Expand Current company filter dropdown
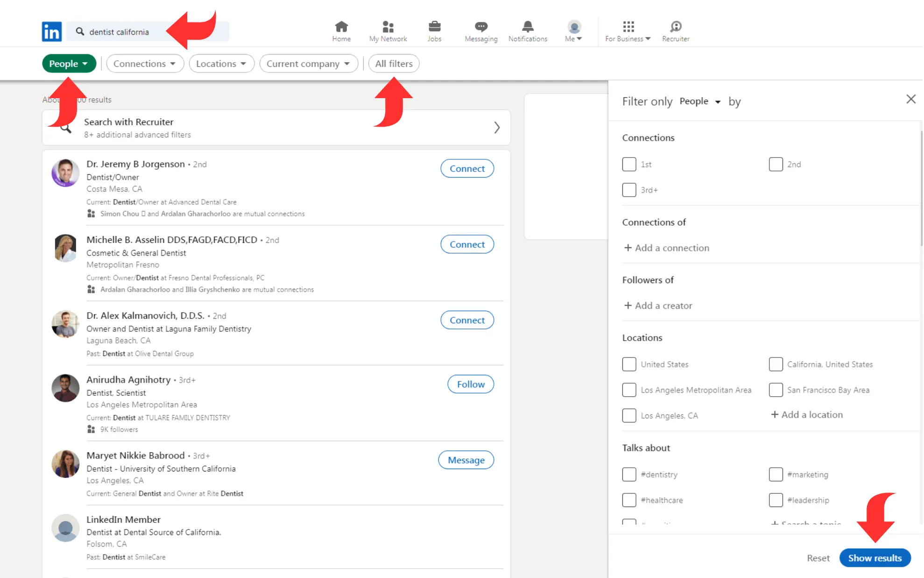The image size is (924, 578). (308, 64)
